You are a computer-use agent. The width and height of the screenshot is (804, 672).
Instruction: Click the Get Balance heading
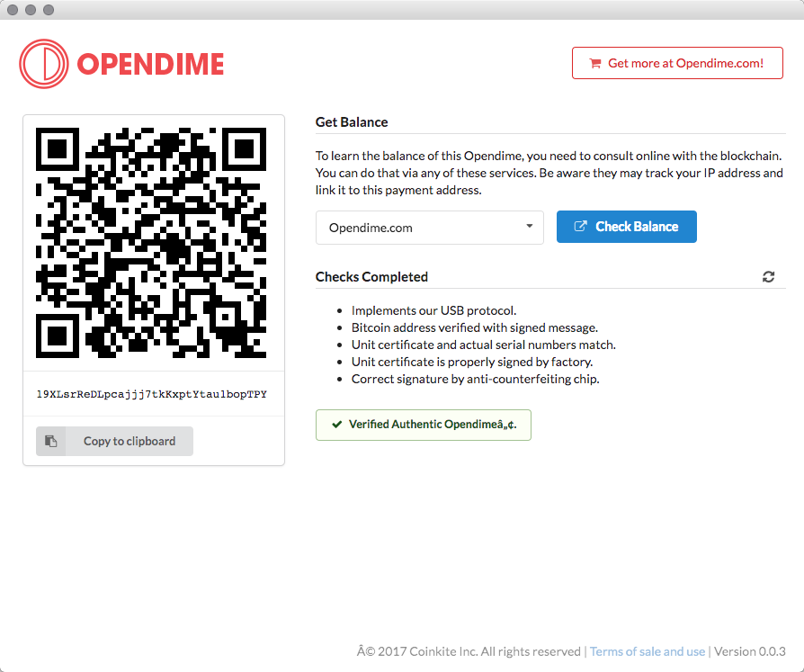tap(352, 122)
